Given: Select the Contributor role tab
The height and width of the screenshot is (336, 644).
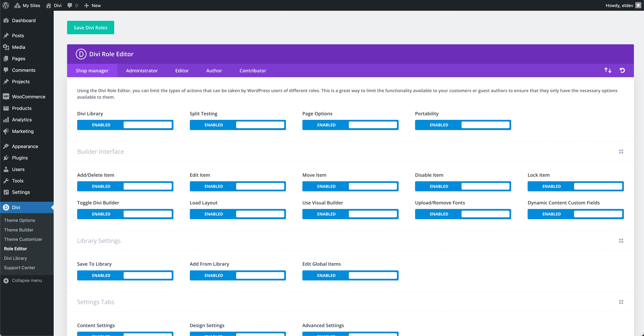Looking at the screenshot, I should click(x=253, y=70).
